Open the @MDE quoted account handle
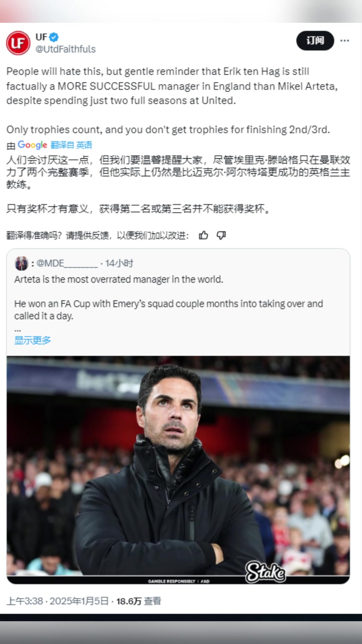The image size is (362, 644). 67,263
